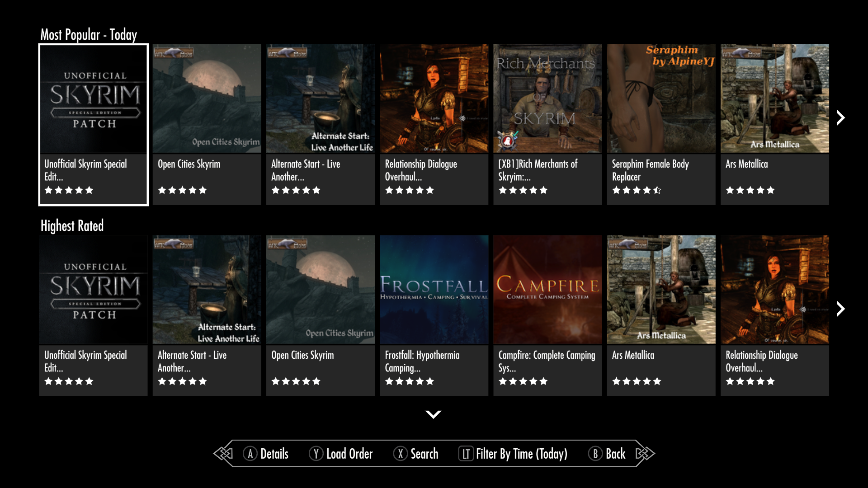868x488 pixels.
Task: Open Ars Metallica thumbnail in Highest Rated
Action: tap(661, 290)
